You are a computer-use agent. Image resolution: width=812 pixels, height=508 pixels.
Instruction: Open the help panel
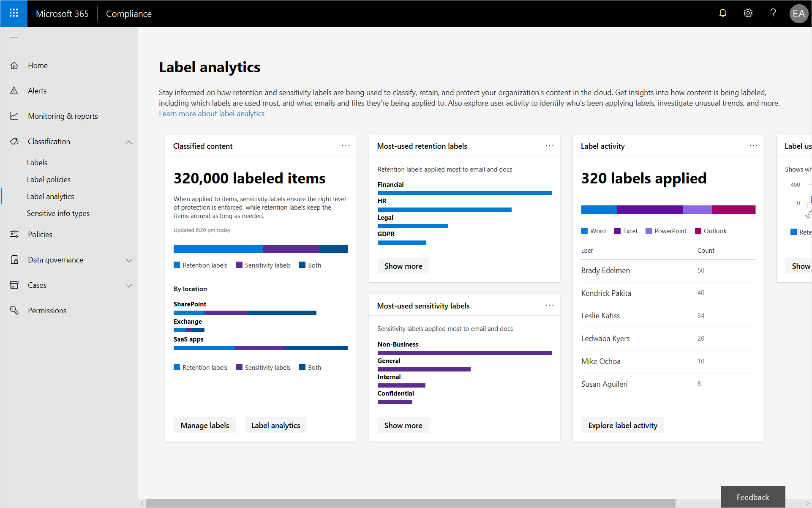tap(773, 13)
